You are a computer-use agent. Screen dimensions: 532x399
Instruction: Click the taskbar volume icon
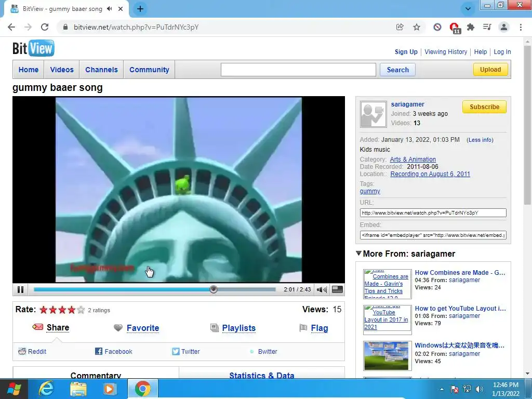pos(480,389)
